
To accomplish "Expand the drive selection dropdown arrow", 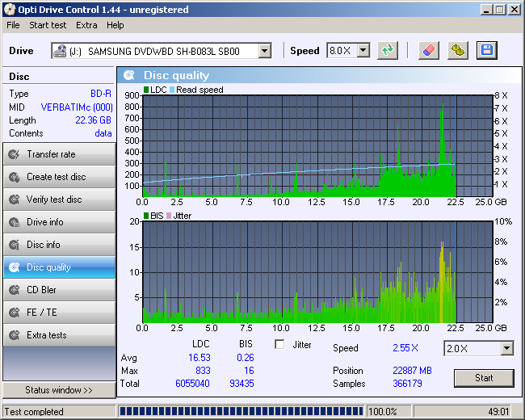I will (264, 51).
